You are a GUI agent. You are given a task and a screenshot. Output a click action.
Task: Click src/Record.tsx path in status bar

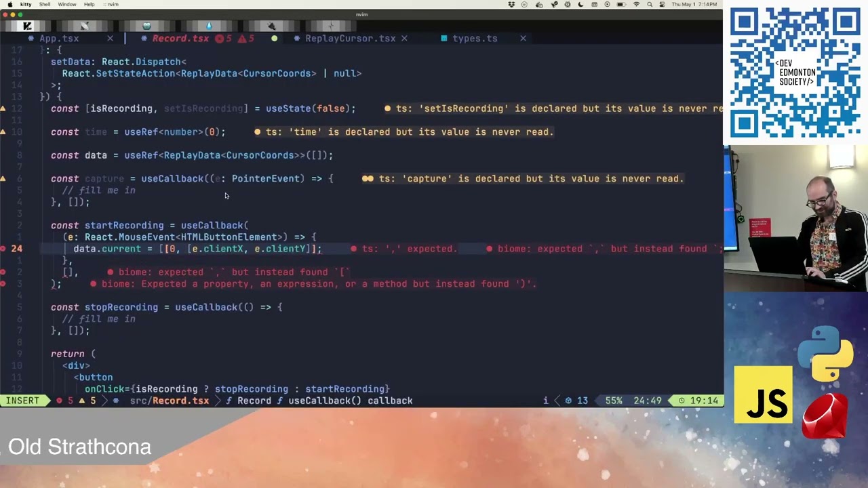click(x=170, y=401)
